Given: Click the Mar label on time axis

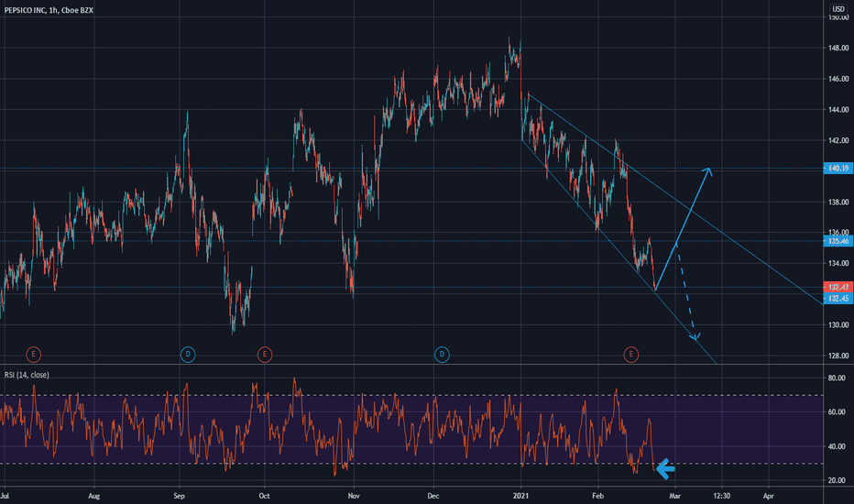Looking at the screenshot, I should (674, 496).
